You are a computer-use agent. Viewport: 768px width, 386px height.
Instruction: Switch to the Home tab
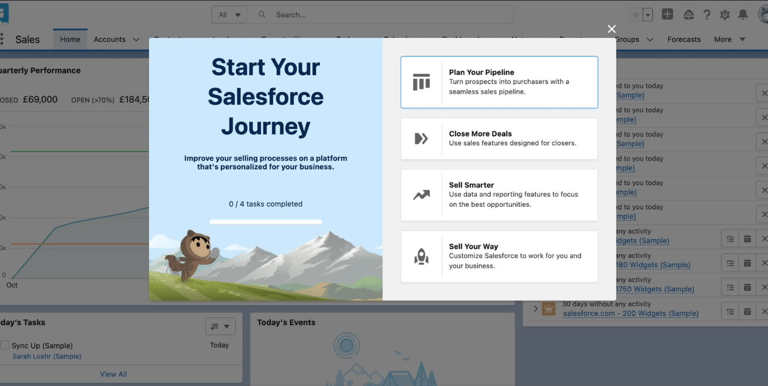pos(70,39)
